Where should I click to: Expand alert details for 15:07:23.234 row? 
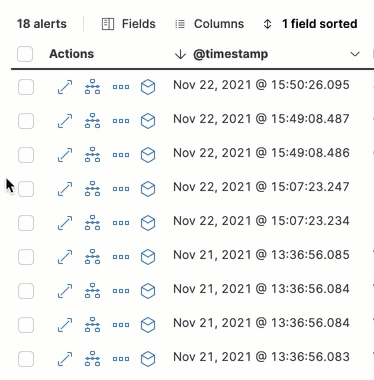click(x=65, y=223)
